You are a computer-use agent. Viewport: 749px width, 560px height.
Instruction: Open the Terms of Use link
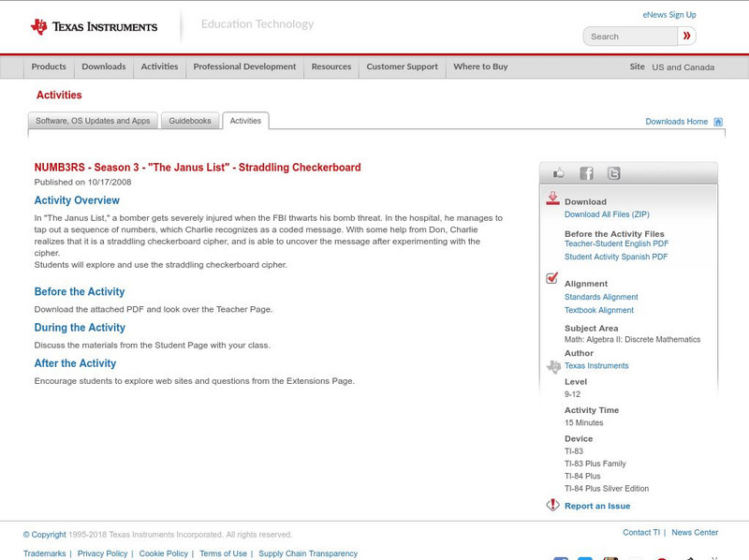223,553
